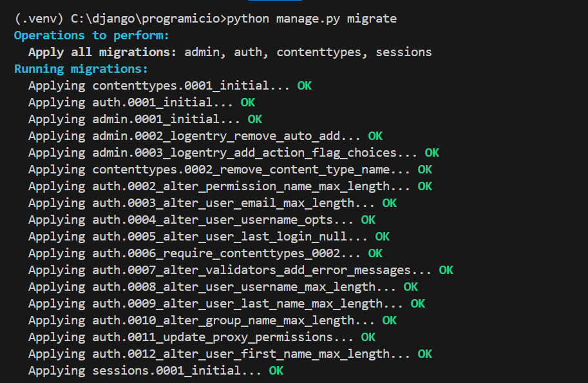This screenshot has width=588, height=383.
Task: Click 'auth.0005_alter_user_last_login_null' line
Action: (209, 237)
